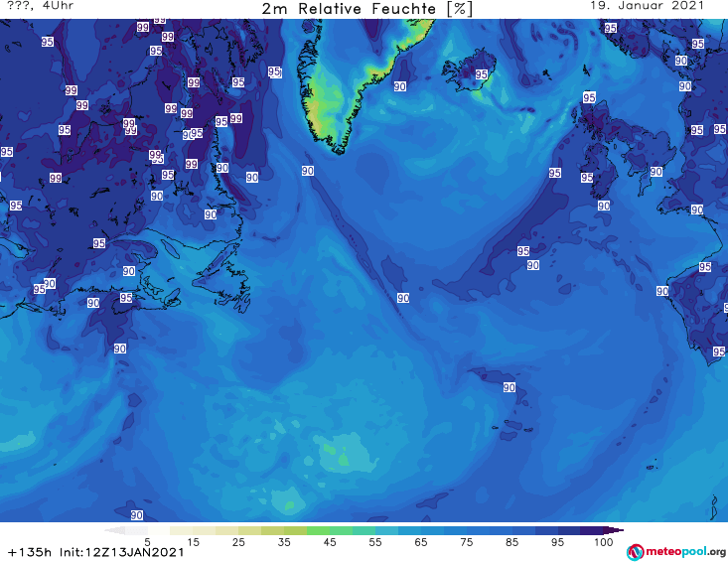Click the legend value '100'
The width and height of the screenshot is (728, 562).
tap(604, 542)
